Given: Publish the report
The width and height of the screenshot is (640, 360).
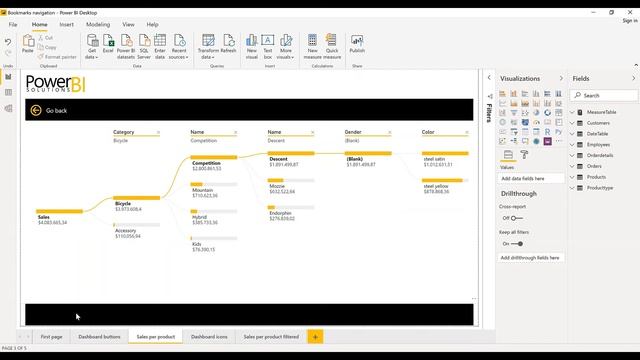Looking at the screenshot, I should tap(357, 44).
